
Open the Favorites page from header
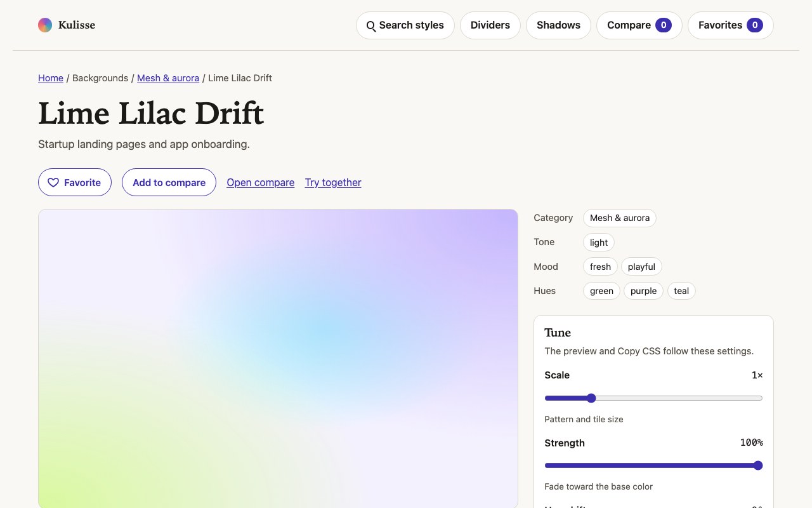[731, 25]
